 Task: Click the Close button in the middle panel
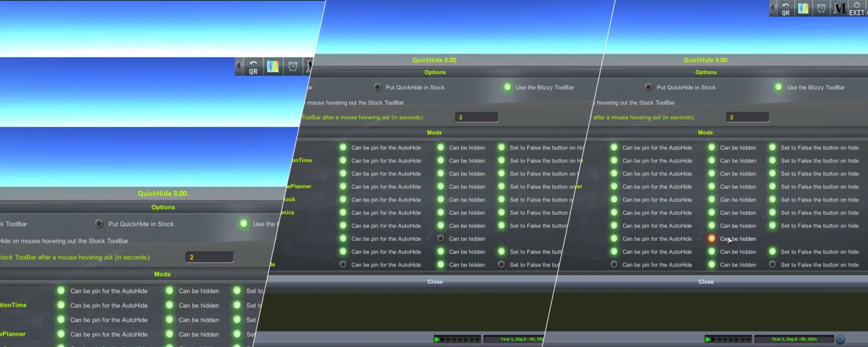point(435,282)
